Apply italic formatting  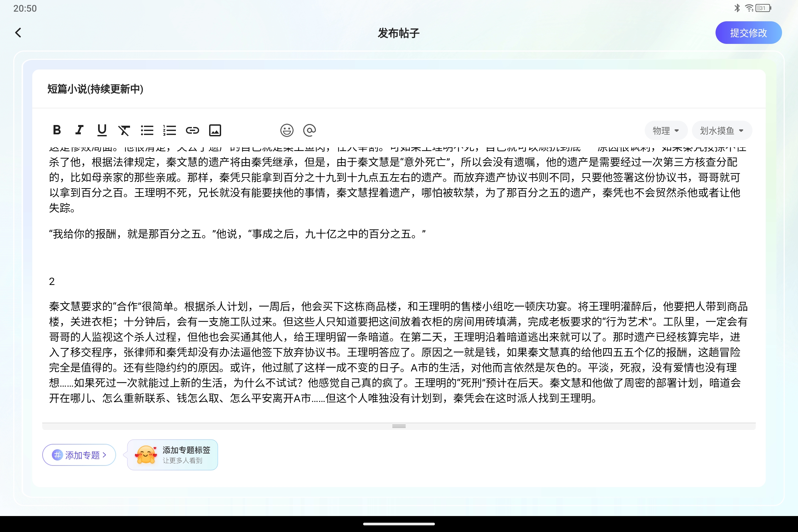[79, 130]
